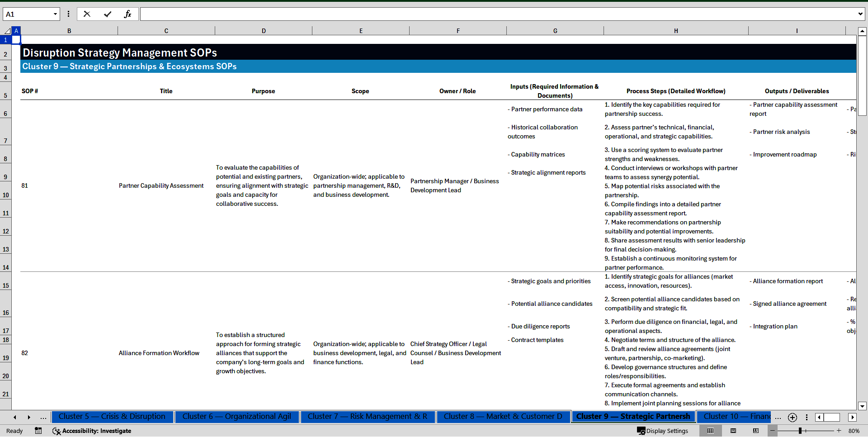This screenshot has width=868, height=437.
Task: Click the vertical scrollbar down arrow
Action: [863, 406]
